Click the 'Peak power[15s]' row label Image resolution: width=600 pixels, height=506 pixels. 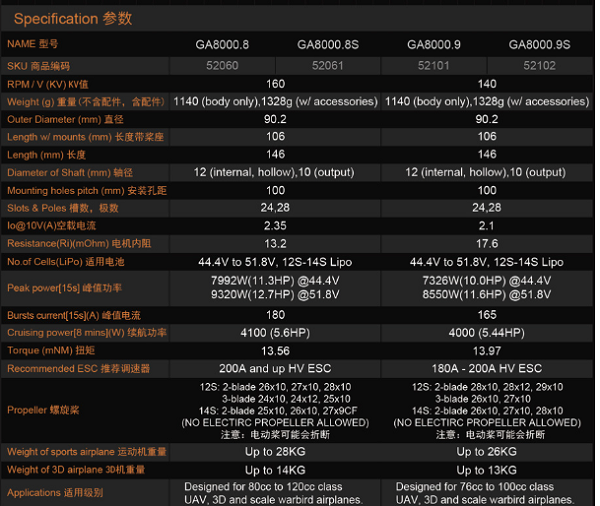pos(64,288)
